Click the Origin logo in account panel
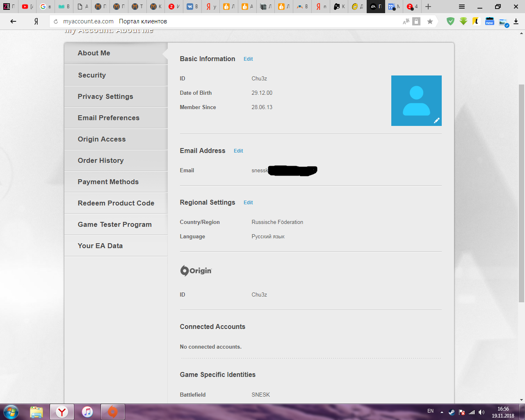The image size is (525, 420). click(196, 271)
